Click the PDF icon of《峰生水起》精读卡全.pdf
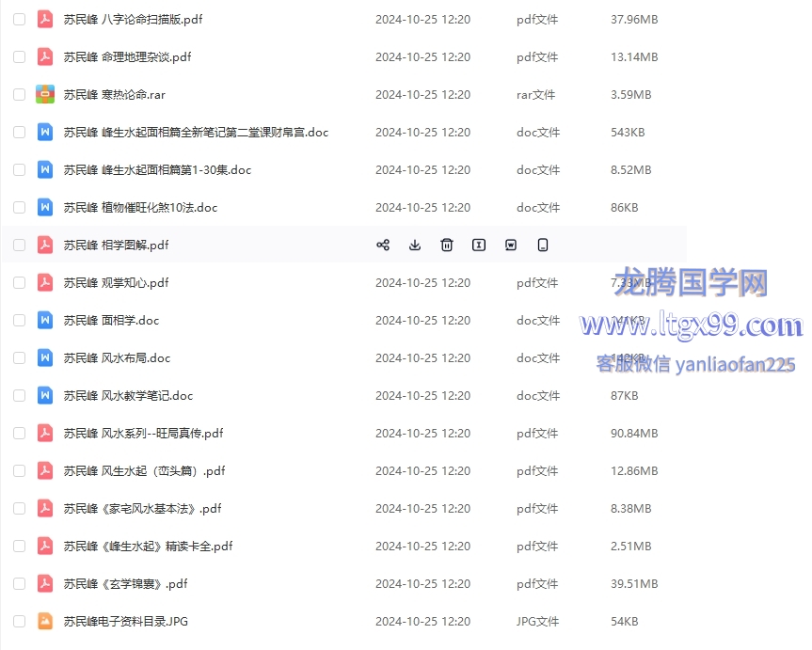Image resolution: width=812 pixels, height=650 pixels. tap(45, 546)
